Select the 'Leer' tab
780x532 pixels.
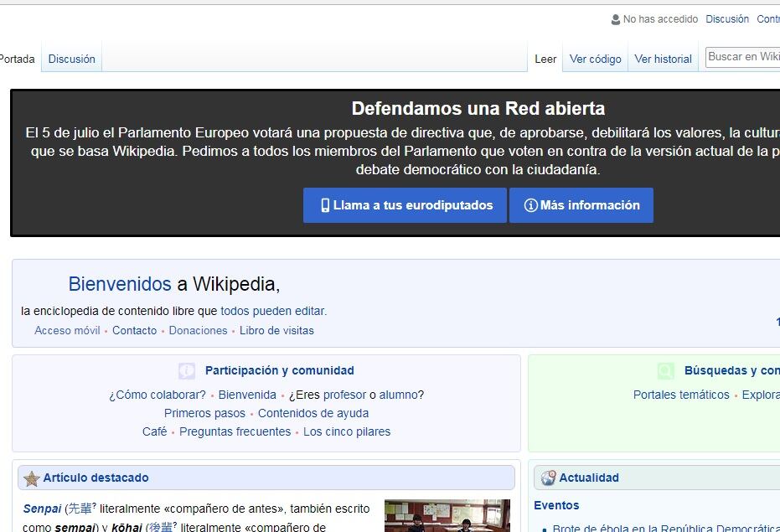tap(545, 59)
